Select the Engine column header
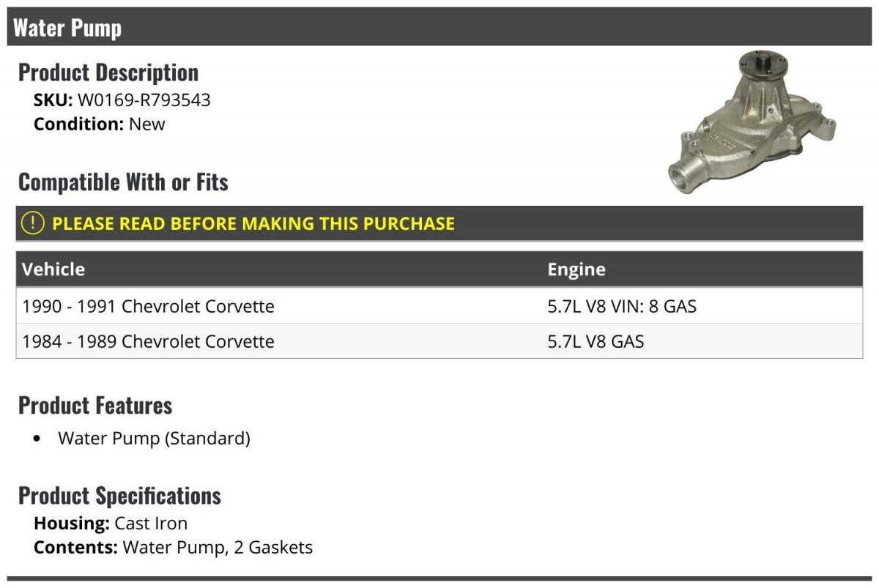Screen dimensions: 879x588 [576, 269]
